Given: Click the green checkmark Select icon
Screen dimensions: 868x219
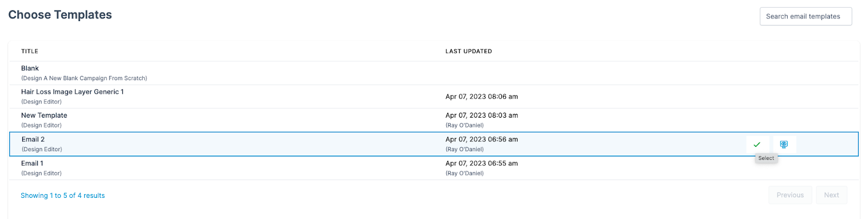Looking at the screenshot, I should pos(757,144).
